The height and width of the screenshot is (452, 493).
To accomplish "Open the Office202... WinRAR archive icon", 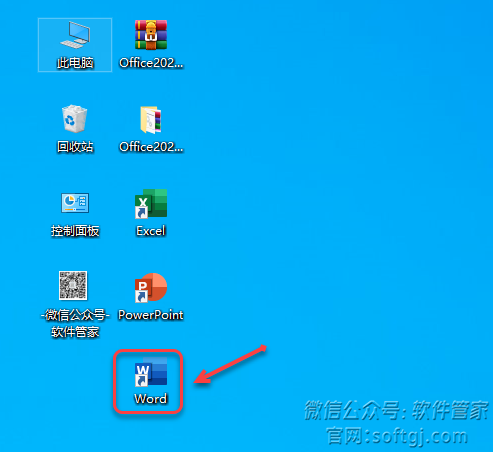I will tap(151, 35).
